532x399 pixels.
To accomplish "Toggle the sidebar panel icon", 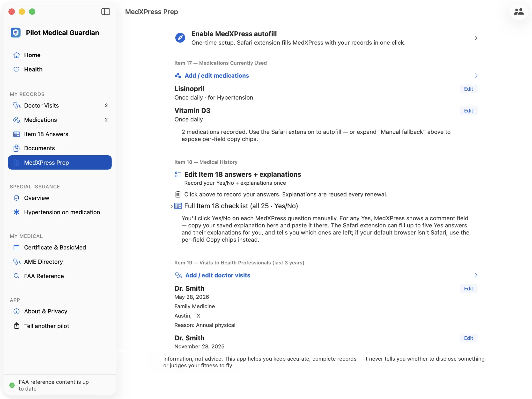I will [x=105, y=12].
